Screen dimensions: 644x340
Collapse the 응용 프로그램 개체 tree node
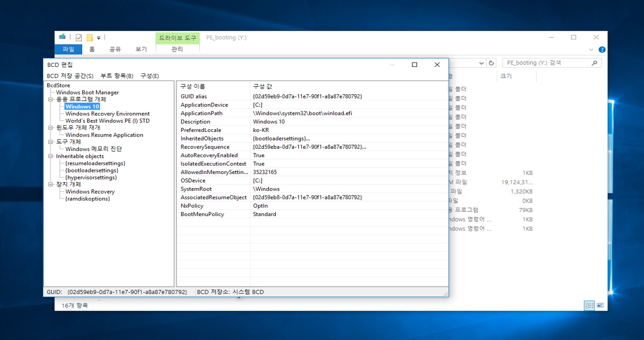click(50, 100)
